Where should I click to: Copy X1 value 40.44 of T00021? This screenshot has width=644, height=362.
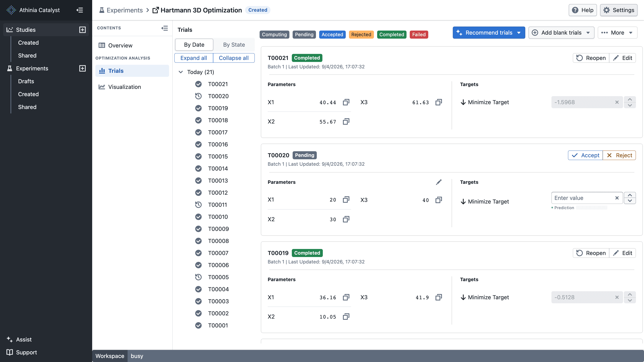[346, 102]
